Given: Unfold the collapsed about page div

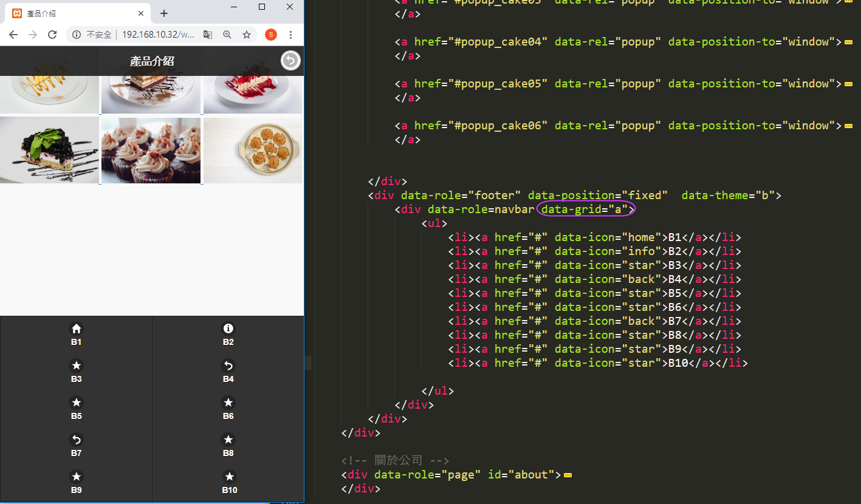Looking at the screenshot, I should [x=568, y=475].
